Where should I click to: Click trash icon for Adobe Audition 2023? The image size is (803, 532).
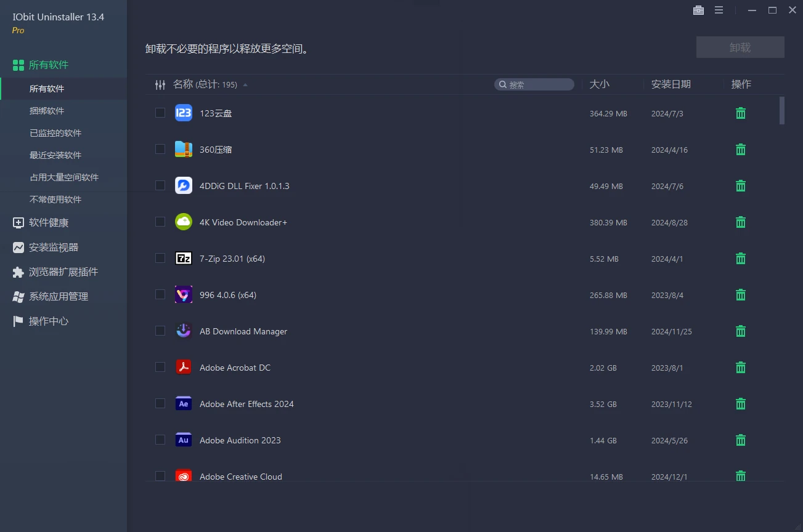click(x=741, y=440)
